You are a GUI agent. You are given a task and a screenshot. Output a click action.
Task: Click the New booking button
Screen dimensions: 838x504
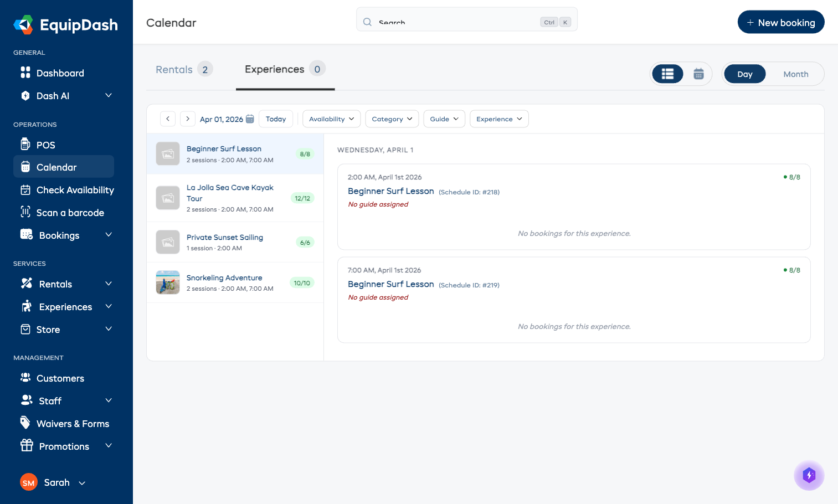(781, 22)
